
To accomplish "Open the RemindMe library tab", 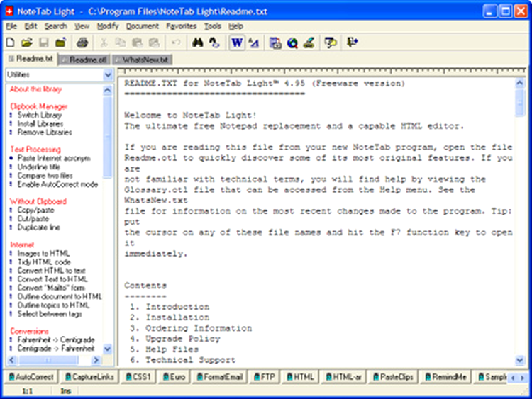I will click(445, 377).
